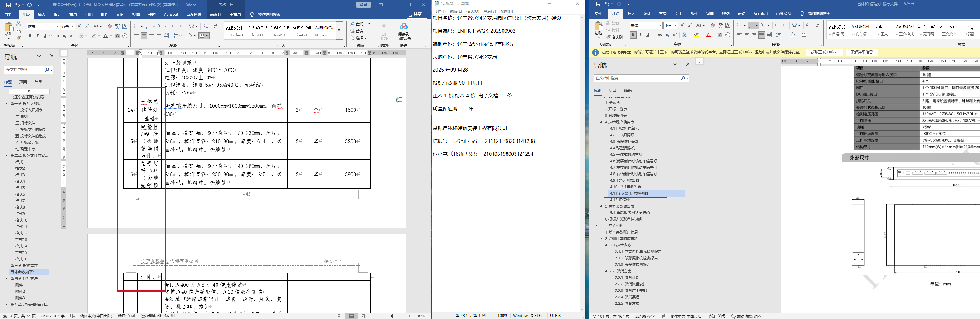Click the 获取正版 Office button

824,52
